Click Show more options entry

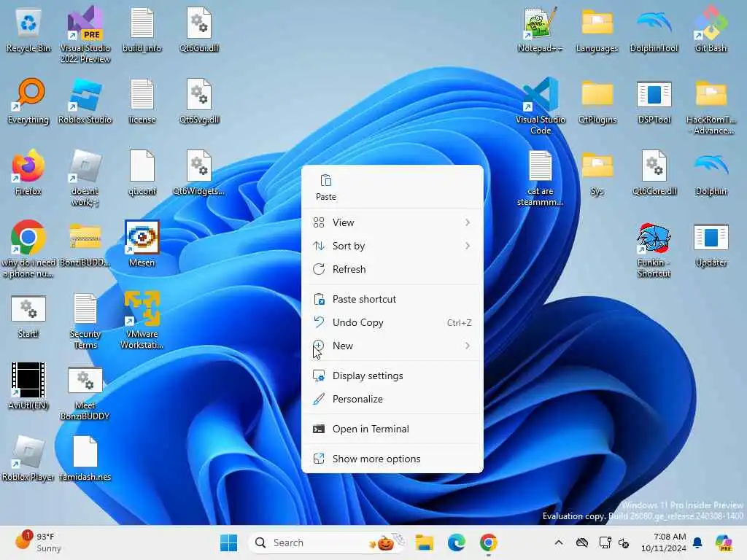point(392,459)
